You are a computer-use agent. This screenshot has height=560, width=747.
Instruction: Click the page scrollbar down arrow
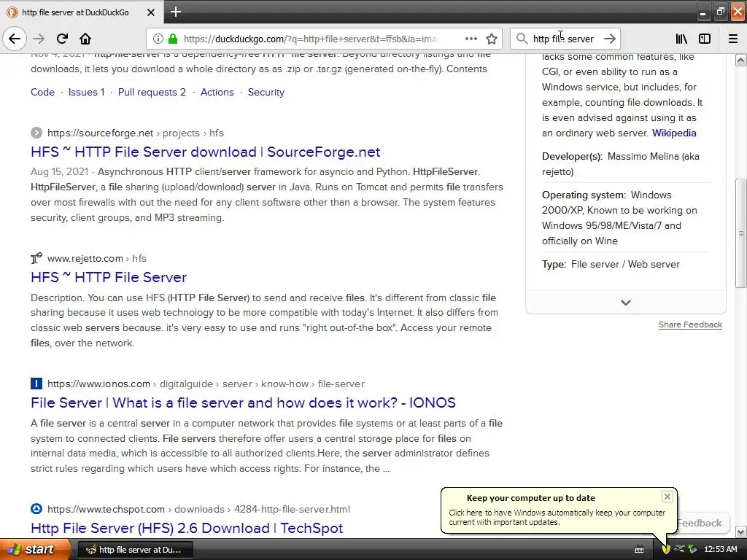[x=740, y=532]
